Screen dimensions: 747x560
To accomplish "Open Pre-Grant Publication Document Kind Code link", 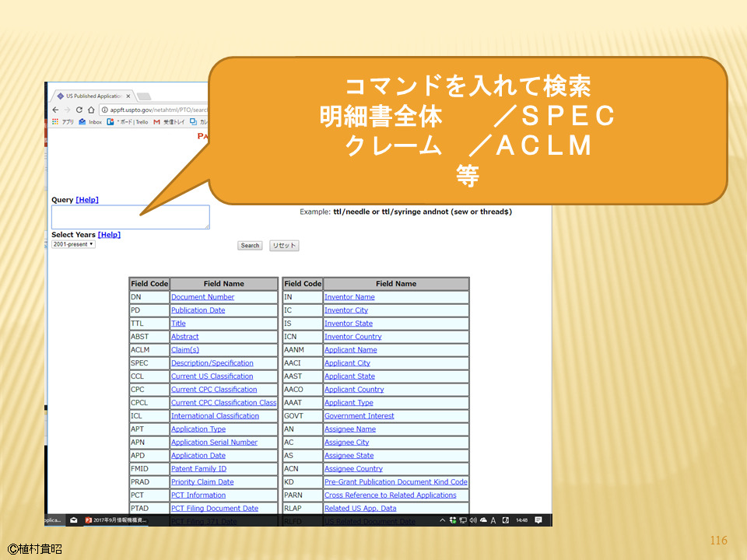I will (396, 482).
